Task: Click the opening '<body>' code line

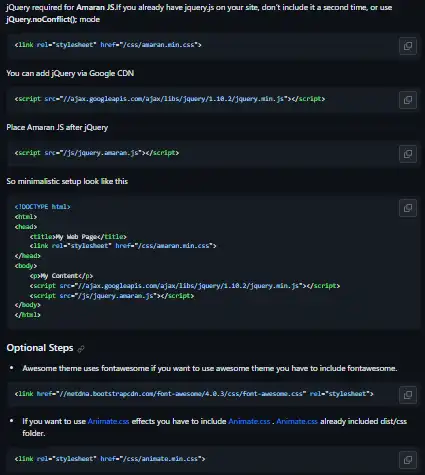Action: tap(26, 266)
